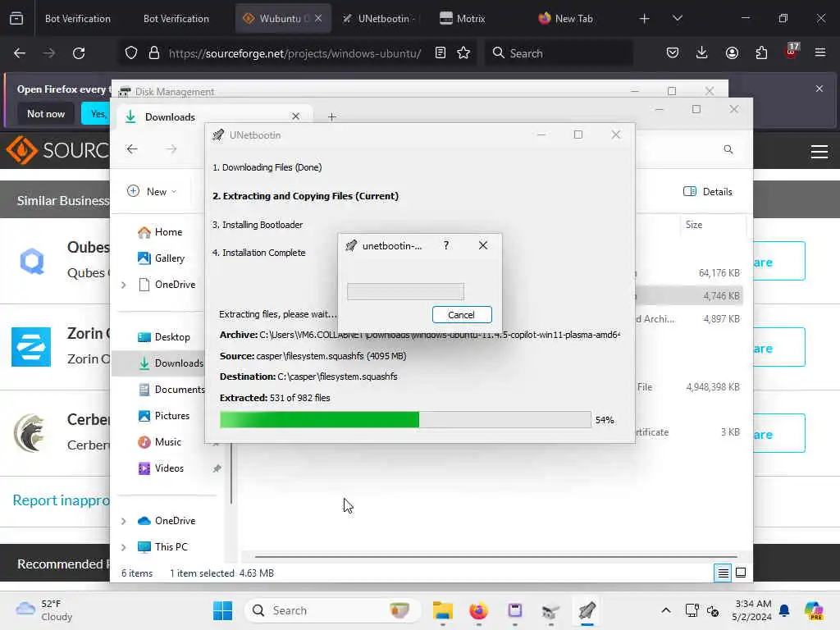Open File Explorer from the taskbar
The height and width of the screenshot is (630, 840).
pyautogui.click(x=442, y=610)
